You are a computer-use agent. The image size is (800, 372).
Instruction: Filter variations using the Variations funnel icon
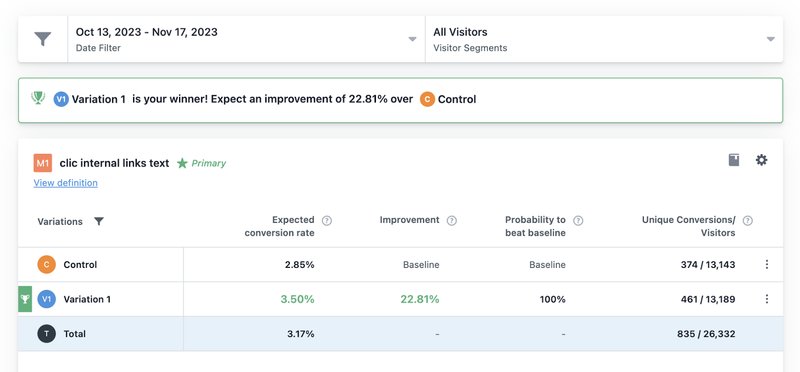click(x=99, y=221)
